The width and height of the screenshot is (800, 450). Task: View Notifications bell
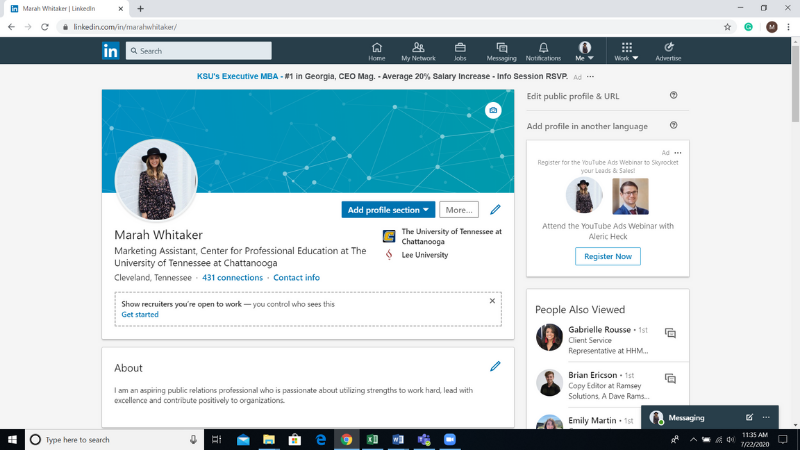543,52
